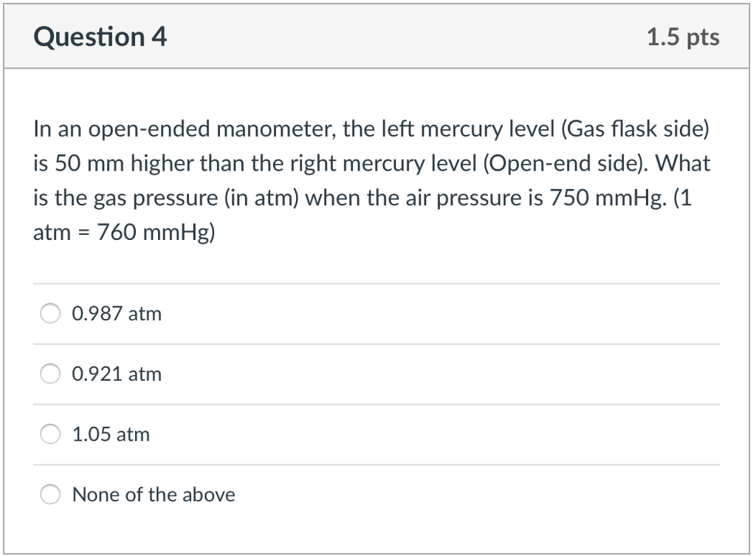This screenshot has height=556, width=756.
Task: Click the 1.5 pts label
Action: 684,38
